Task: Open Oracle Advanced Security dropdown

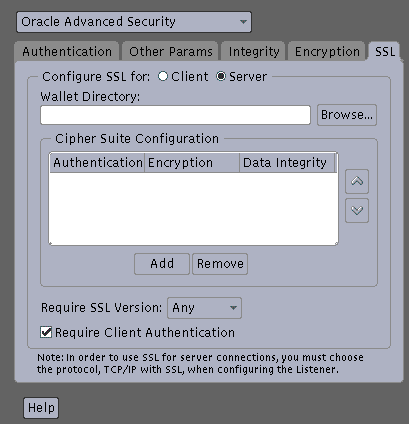Action: (x=134, y=22)
